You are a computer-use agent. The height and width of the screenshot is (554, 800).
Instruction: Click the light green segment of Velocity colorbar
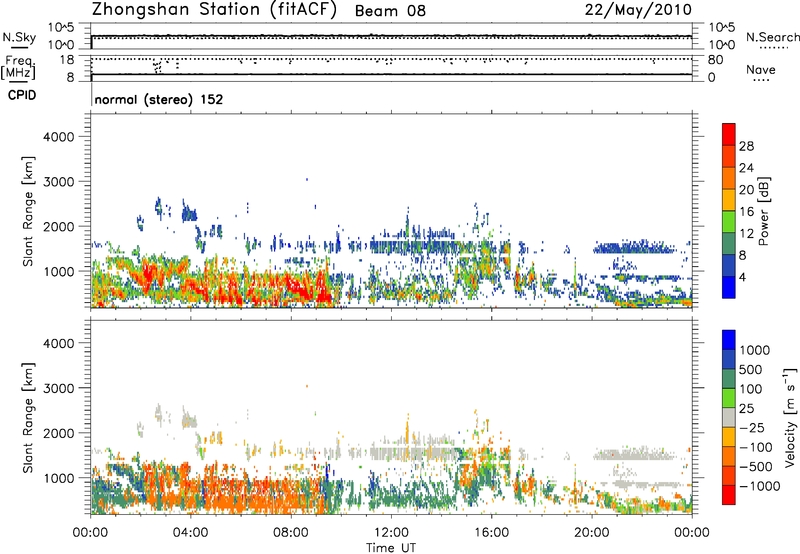[x=729, y=399]
